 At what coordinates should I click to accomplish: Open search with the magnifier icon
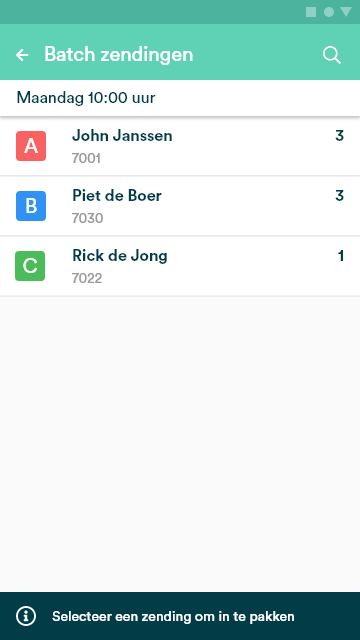331,55
